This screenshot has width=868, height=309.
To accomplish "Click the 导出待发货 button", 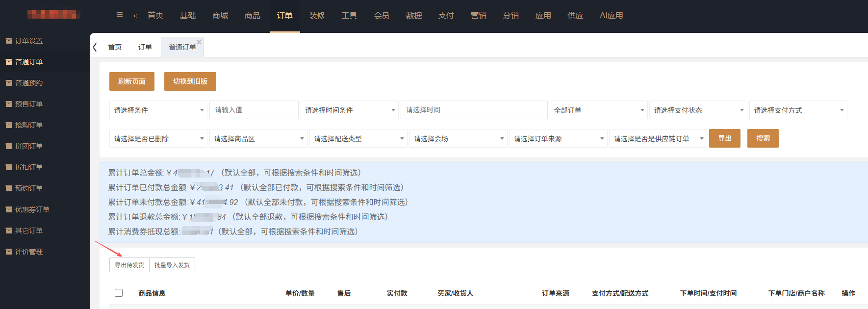I will click(129, 265).
